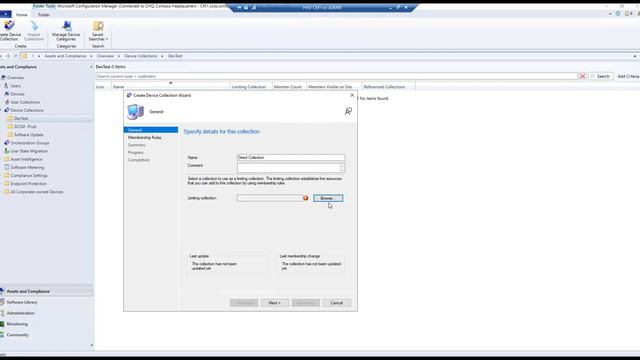The image size is (640, 360).
Task: Expand the breadcrumb bar dropdown at far right
Action: pos(635,56)
